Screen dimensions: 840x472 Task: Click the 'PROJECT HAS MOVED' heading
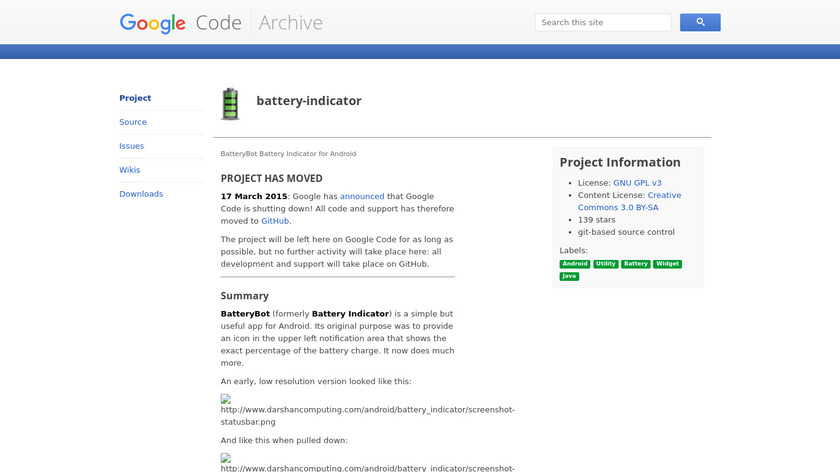tap(272, 178)
